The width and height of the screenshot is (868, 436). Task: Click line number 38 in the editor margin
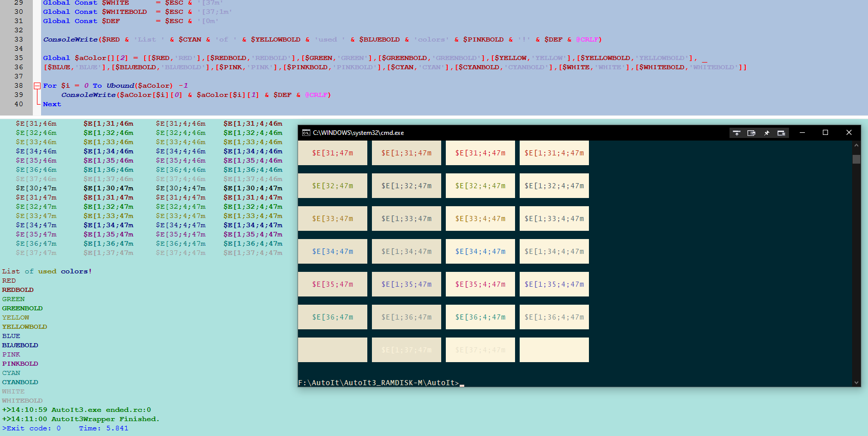pos(18,86)
